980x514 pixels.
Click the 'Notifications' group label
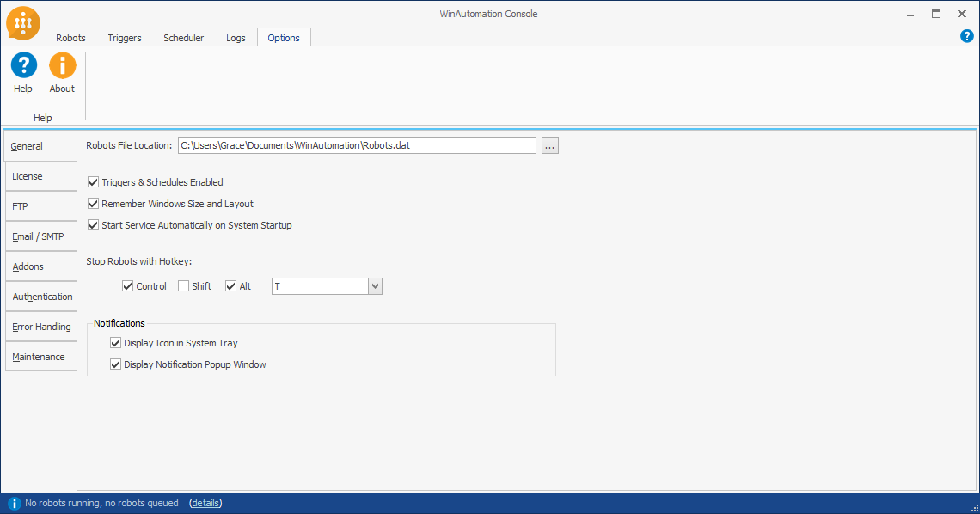coord(119,323)
